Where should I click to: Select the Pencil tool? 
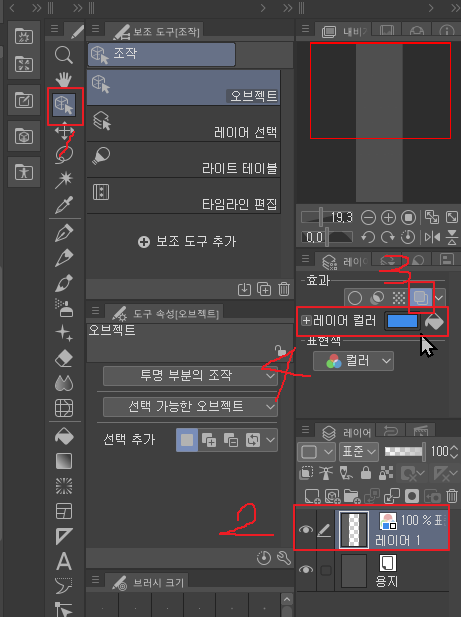pyautogui.click(x=64, y=258)
